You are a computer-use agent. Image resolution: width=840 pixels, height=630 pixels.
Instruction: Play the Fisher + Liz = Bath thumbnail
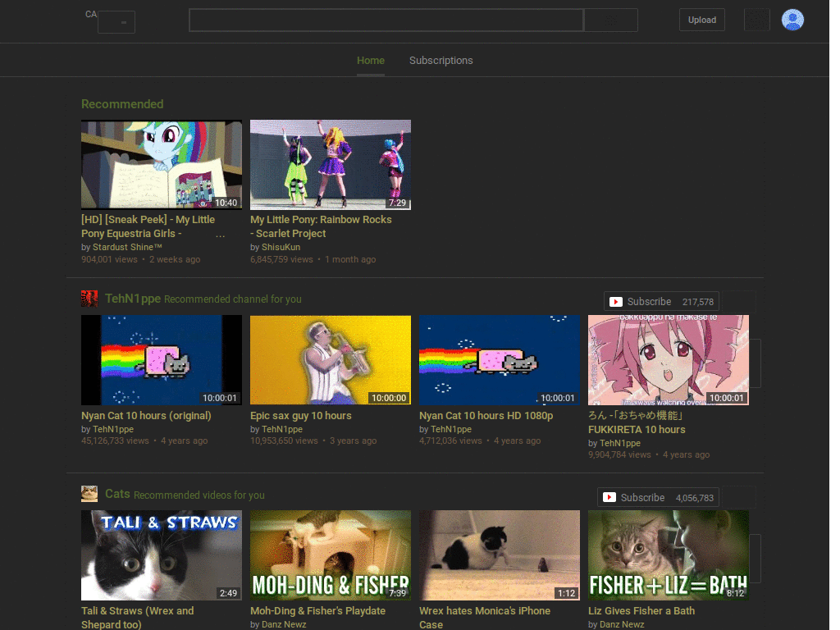pyautogui.click(x=669, y=555)
